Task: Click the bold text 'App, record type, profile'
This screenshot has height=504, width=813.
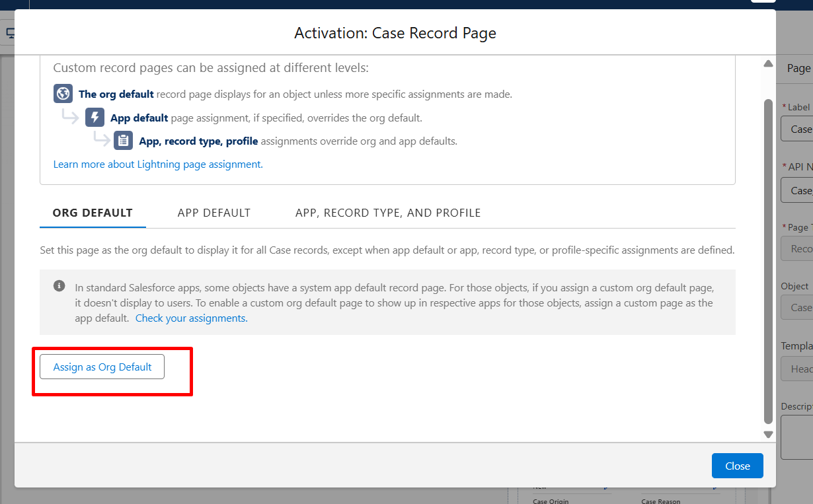Action: (198, 141)
